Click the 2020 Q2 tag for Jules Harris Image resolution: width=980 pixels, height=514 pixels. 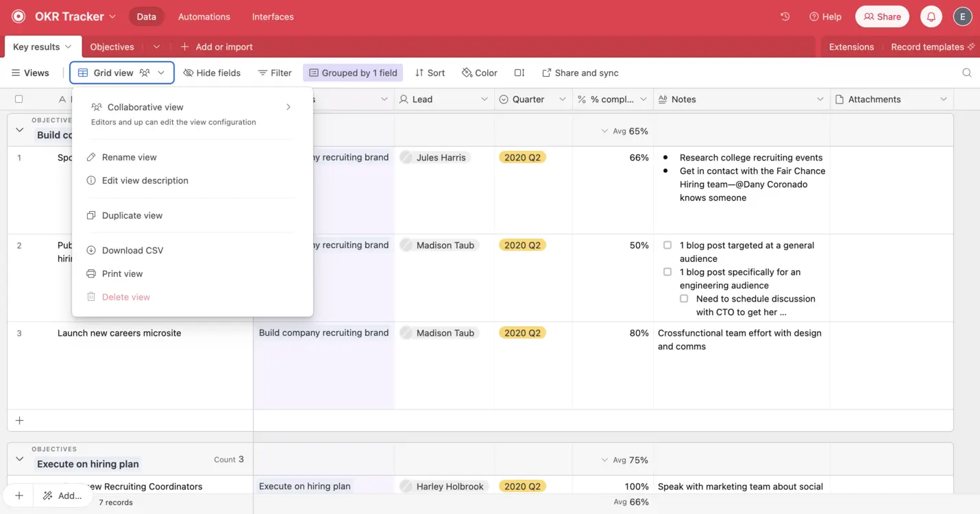pyautogui.click(x=522, y=158)
